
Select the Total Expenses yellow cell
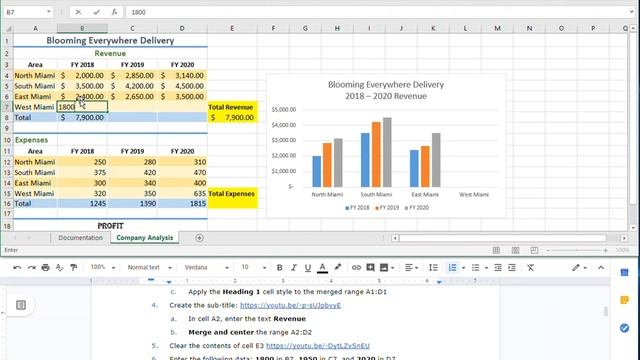click(x=232, y=193)
